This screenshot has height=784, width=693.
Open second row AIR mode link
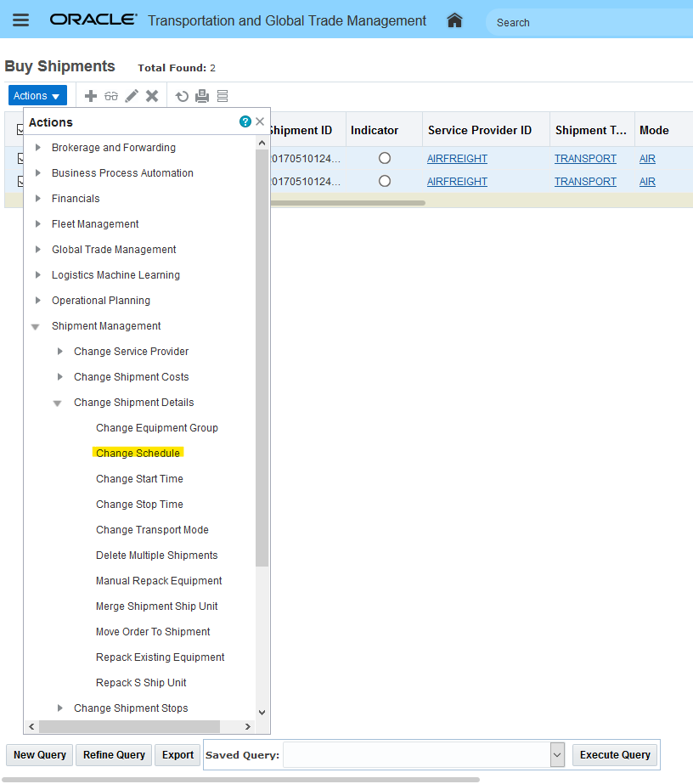tap(647, 182)
